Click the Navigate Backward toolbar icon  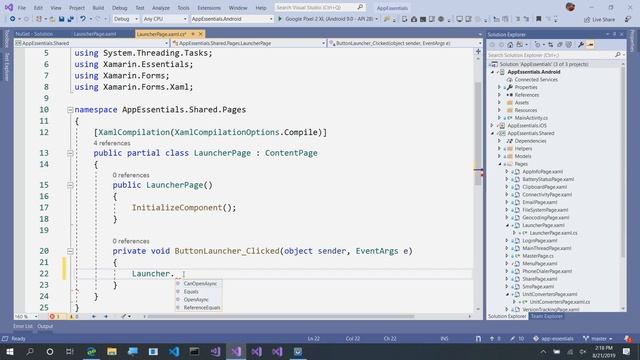click(x=13, y=19)
